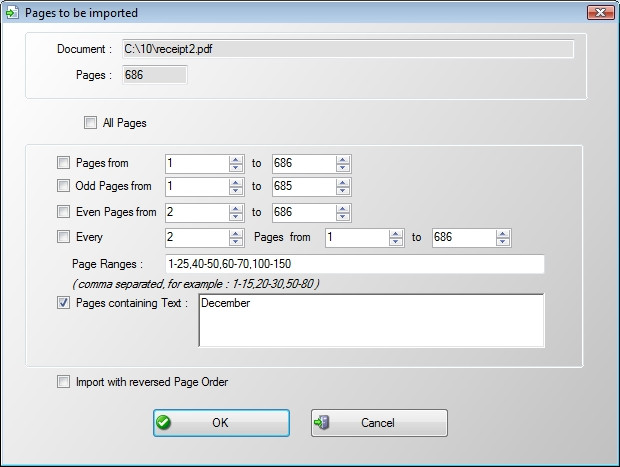Viewport: 620px width, 467px height.
Task: Increase Odd Pages start value with up arrow
Action: pos(236,182)
